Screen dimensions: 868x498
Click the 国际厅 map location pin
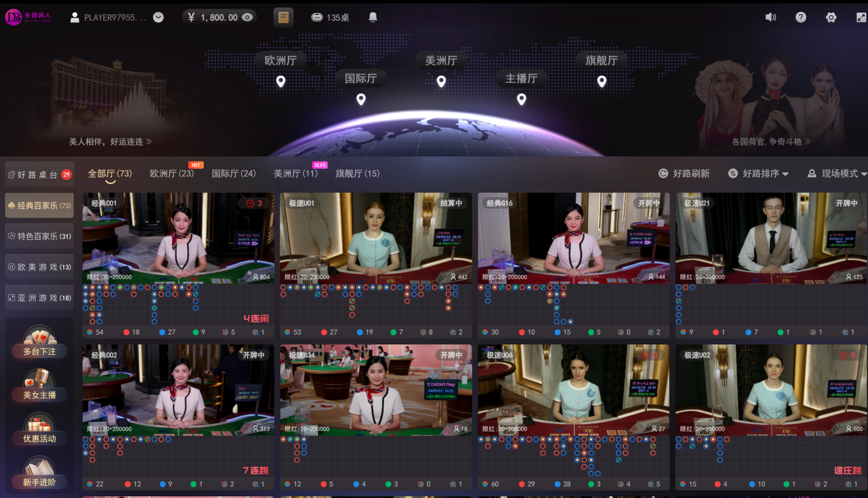coord(361,99)
